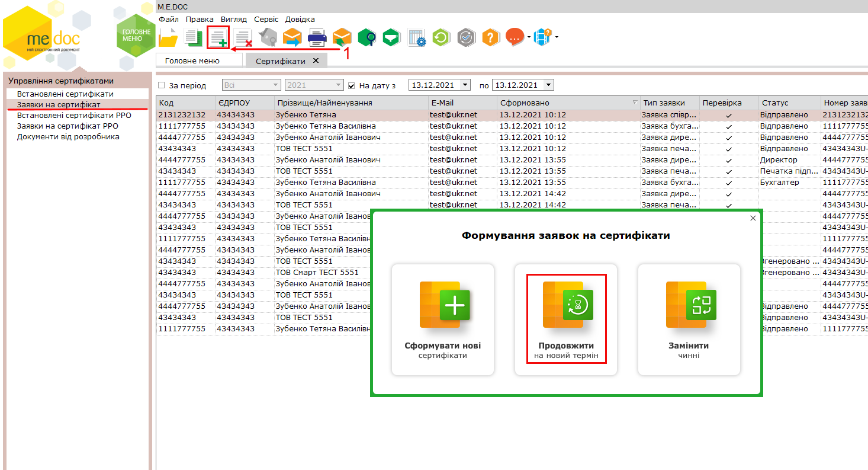Click the green Головне меню hexagon button
The image size is (868, 470).
click(x=136, y=34)
